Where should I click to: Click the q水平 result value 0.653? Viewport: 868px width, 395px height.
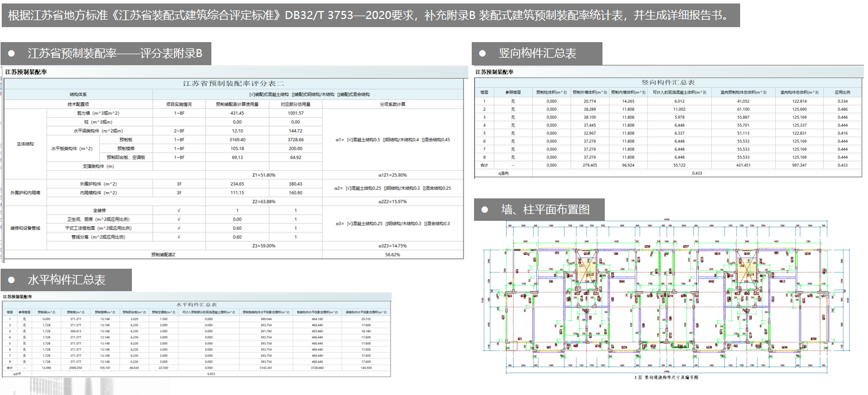[211, 374]
